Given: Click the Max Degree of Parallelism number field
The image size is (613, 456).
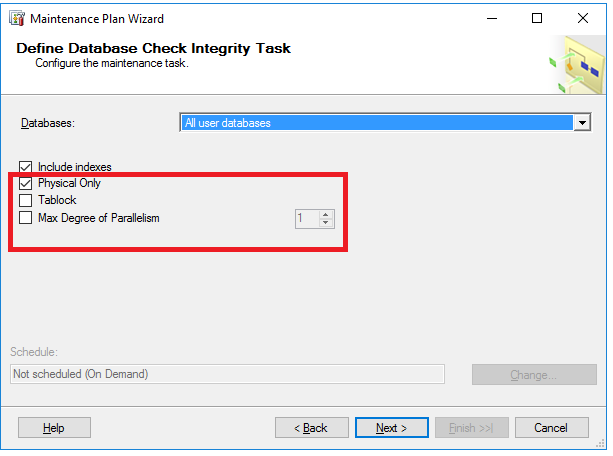Looking at the screenshot, I should tap(306, 218).
